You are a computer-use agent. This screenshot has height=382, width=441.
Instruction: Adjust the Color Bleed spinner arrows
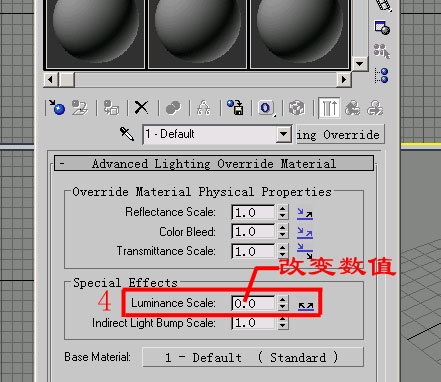(x=283, y=231)
